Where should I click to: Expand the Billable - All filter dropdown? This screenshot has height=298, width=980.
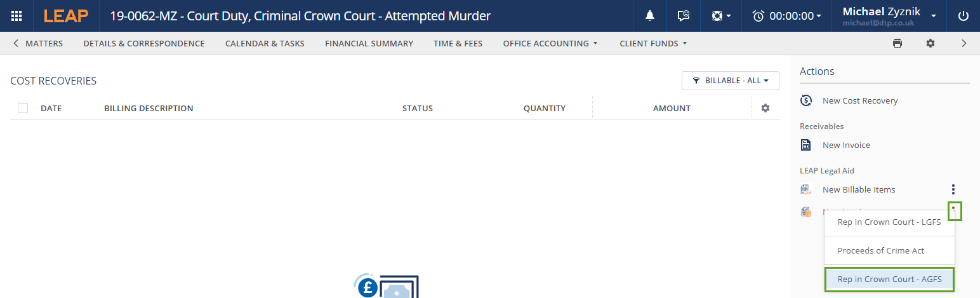tap(730, 81)
